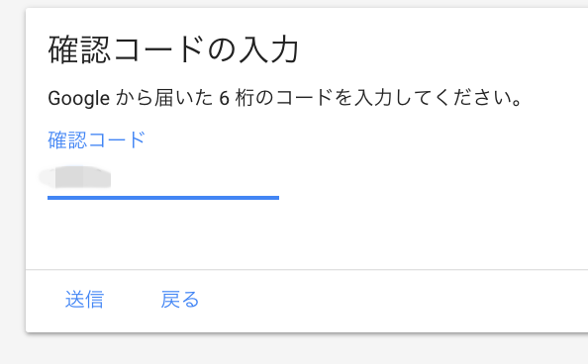Click the word Google in the description

point(79,99)
